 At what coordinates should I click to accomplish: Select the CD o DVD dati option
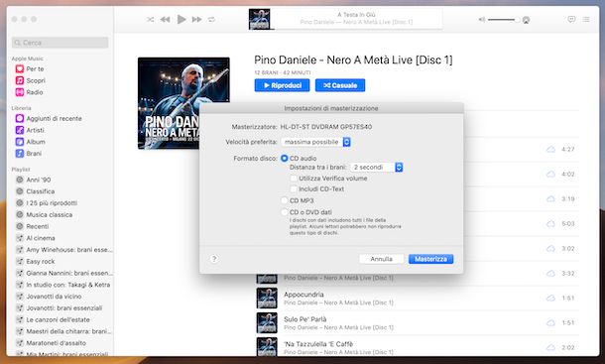(x=285, y=212)
